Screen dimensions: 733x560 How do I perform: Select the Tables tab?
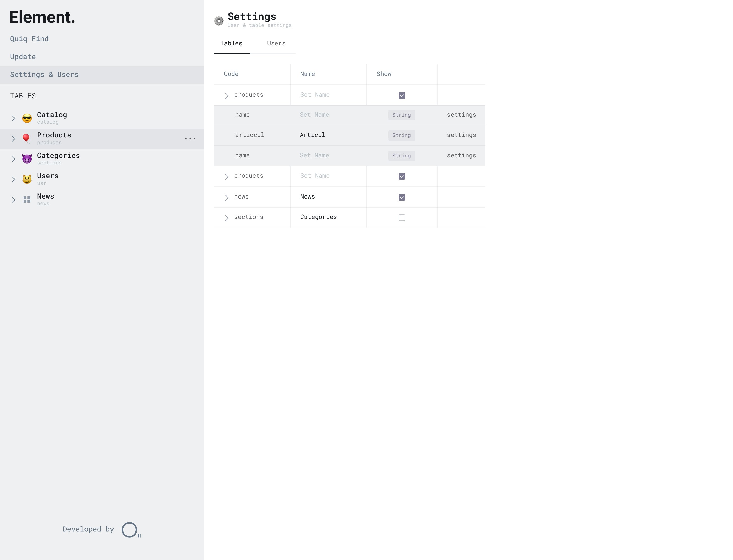tap(231, 43)
